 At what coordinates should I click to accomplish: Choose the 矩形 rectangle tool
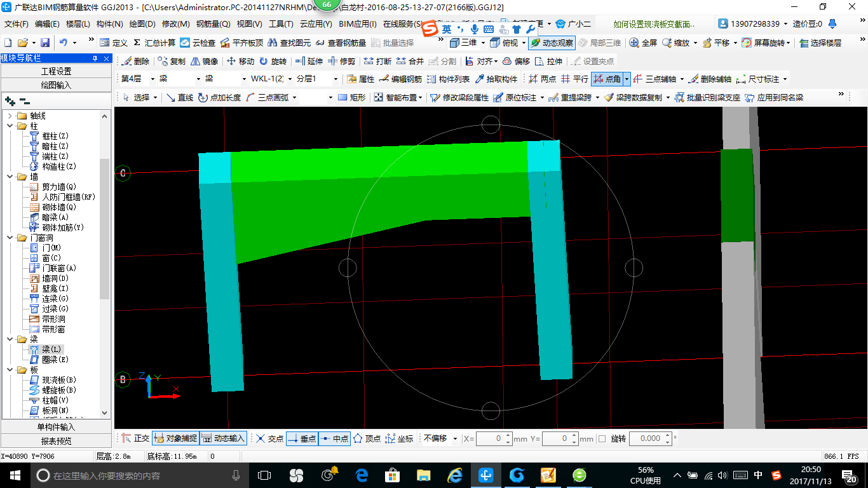coord(351,98)
